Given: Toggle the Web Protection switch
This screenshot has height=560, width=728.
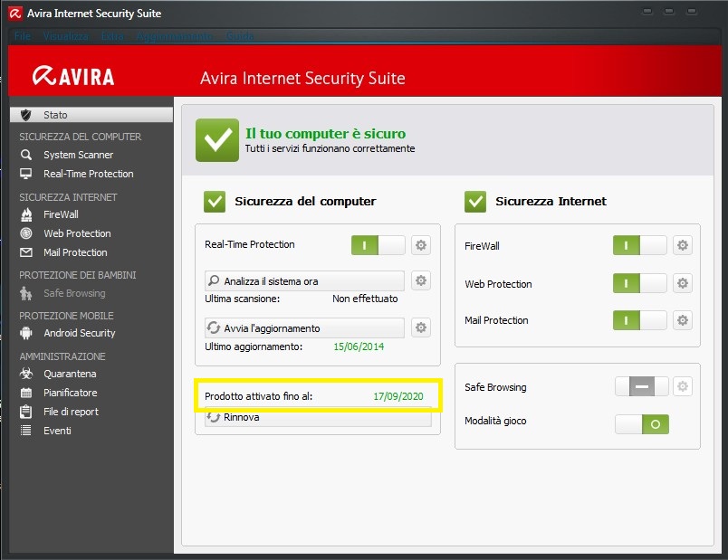Looking at the screenshot, I should (x=639, y=283).
